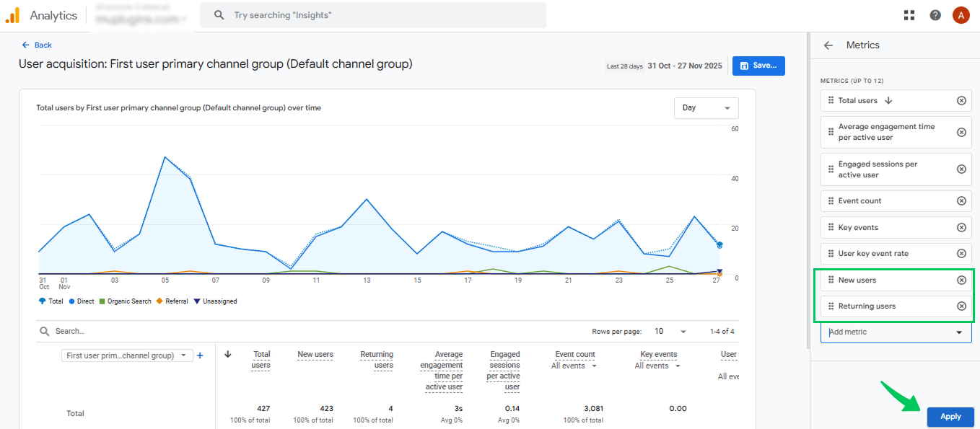The width and height of the screenshot is (980, 429).
Task: Remove the Event count metric
Action: pos(961,201)
